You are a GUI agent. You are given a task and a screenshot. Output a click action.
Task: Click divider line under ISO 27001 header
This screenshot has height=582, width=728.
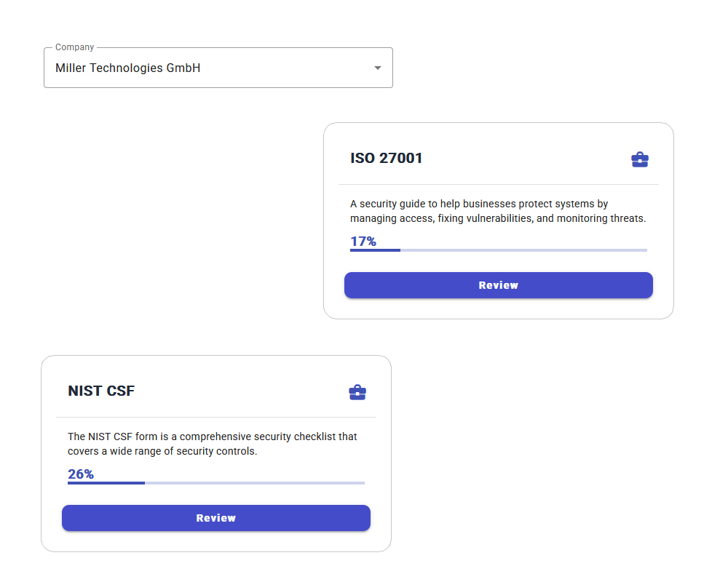click(498, 185)
